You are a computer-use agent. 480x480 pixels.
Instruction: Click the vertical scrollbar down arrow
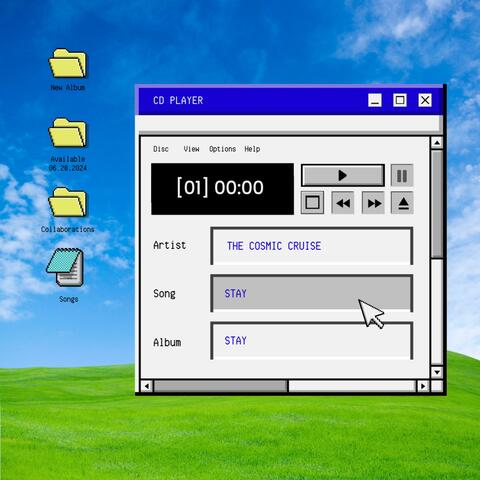[x=437, y=372]
